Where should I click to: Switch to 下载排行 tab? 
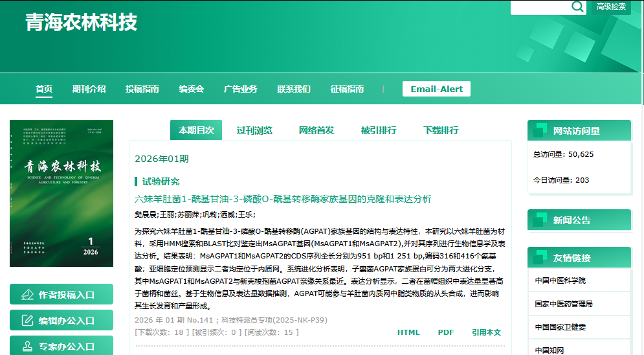click(x=441, y=130)
